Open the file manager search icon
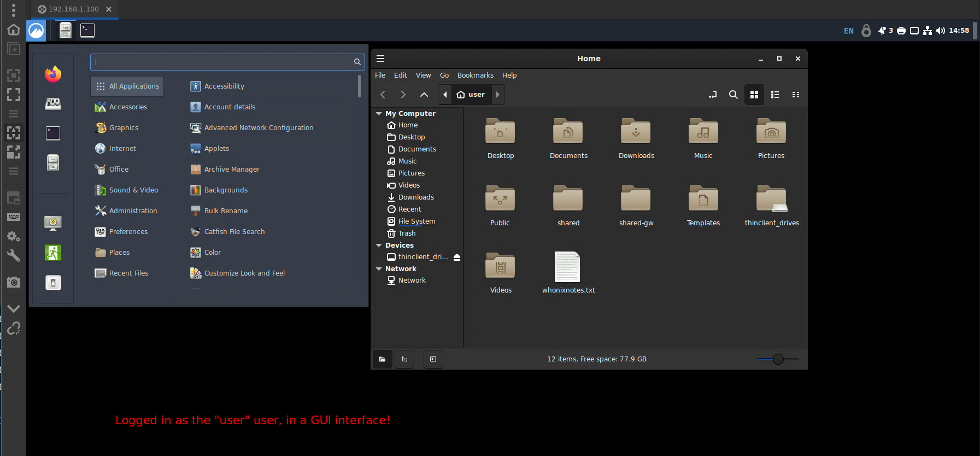 tap(733, 95)
